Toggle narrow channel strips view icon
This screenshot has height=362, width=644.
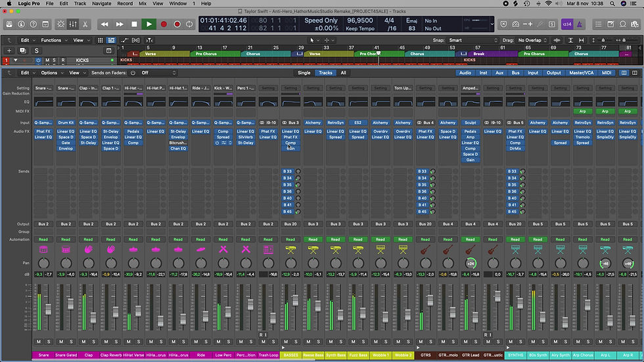click(624, 73)
